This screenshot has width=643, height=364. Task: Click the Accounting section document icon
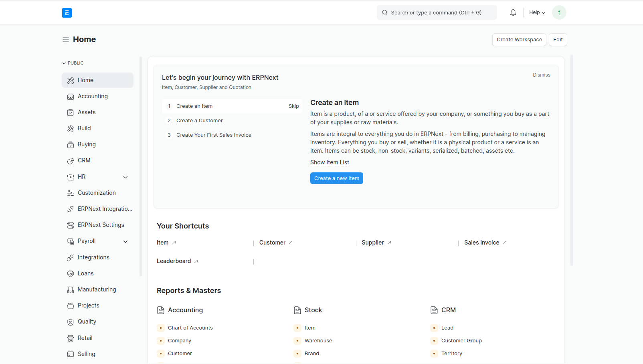(x=161, y=310)
